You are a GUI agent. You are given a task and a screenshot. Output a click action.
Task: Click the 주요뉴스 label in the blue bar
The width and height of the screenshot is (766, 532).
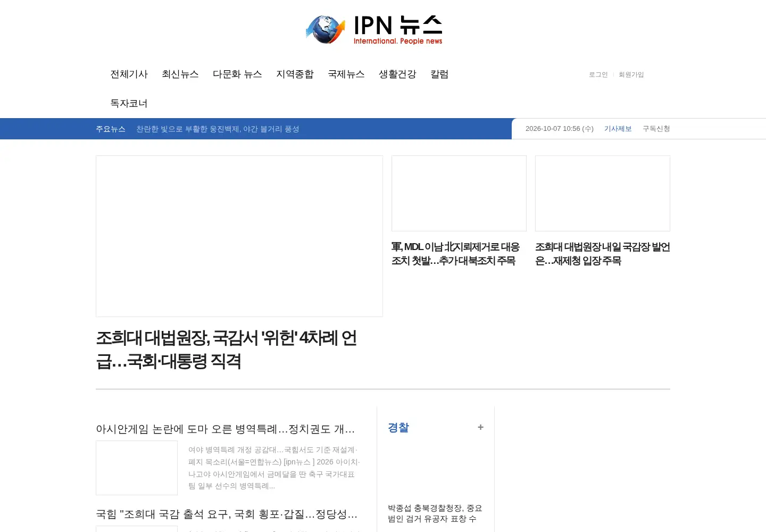point(111,129)
